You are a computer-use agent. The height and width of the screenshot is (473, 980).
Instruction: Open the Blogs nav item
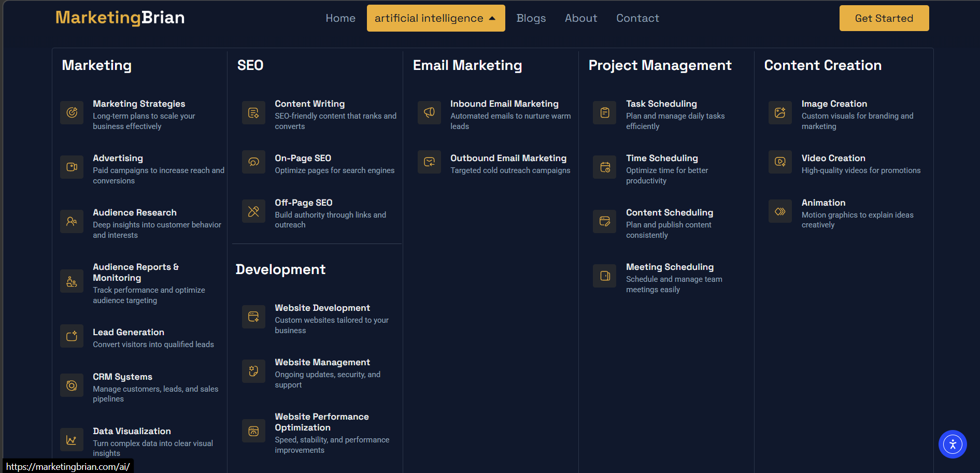pyautogui.click(x=531, y=18)
